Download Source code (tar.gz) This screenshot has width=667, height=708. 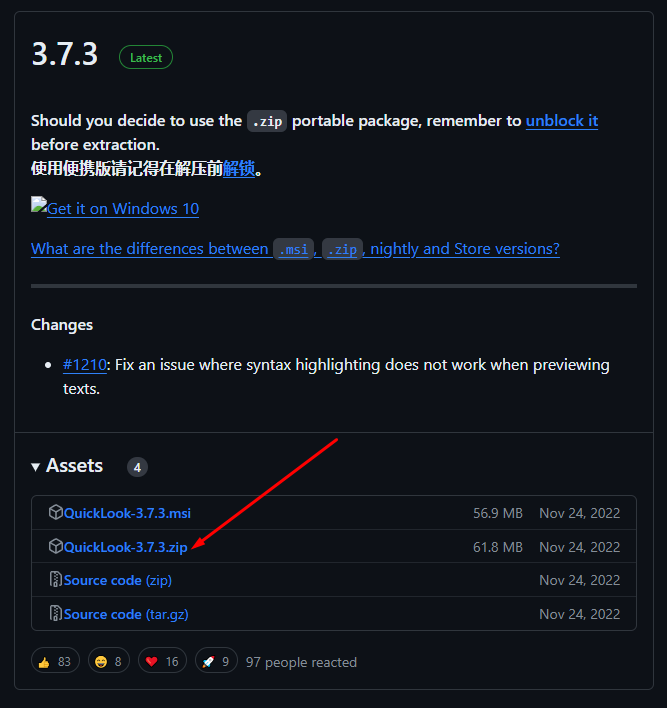pos(126,614)
